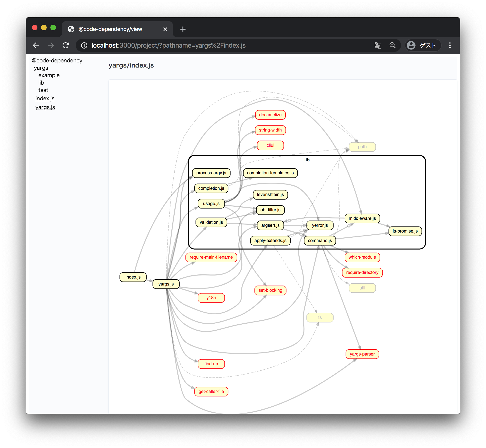Screen dimensions: 486x448
Task: Expand the example folder in the sidebar
Action: coord(49,75)
